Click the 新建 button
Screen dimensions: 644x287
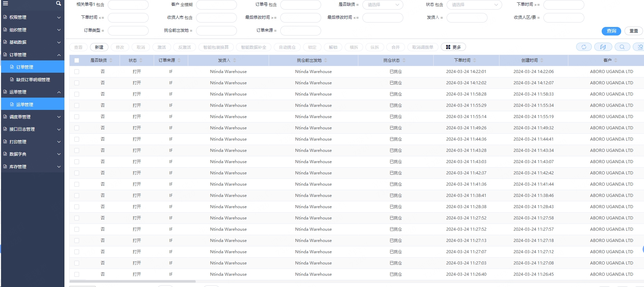(x=99, y=47)
